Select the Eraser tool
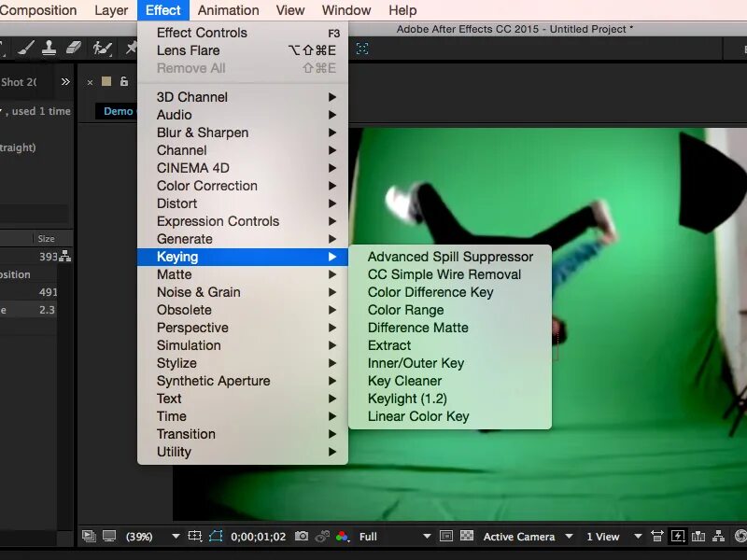The image size is (747, 560). pyautogui.click(x=73, y=48)
